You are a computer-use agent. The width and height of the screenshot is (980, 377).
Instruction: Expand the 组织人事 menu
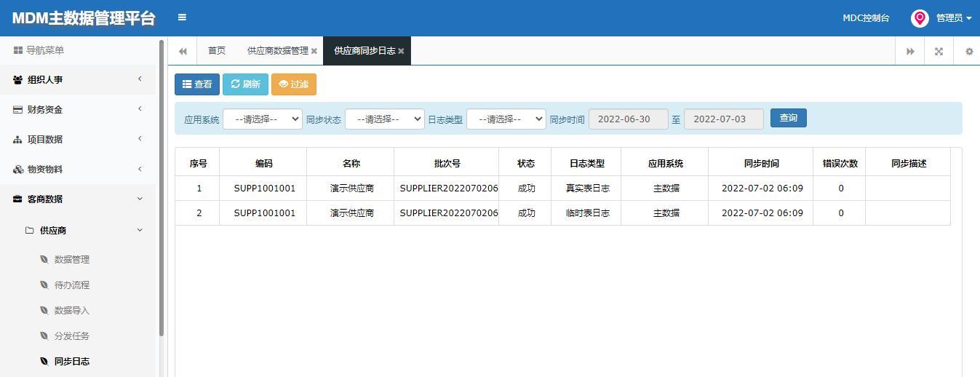pos(78,79)
